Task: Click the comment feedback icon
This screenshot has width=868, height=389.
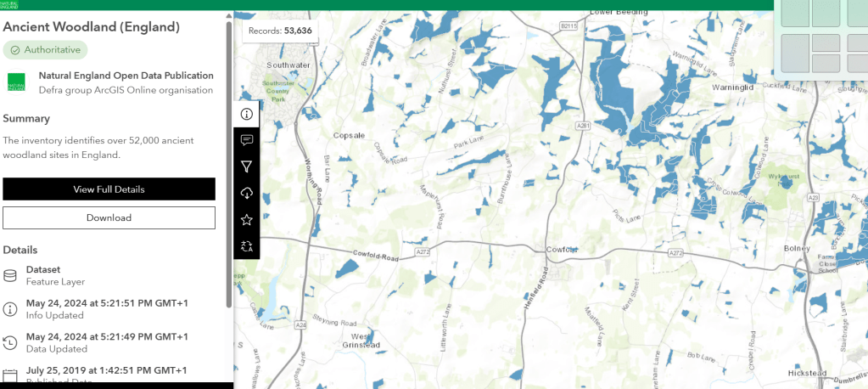Action: (x=246, y=140)
